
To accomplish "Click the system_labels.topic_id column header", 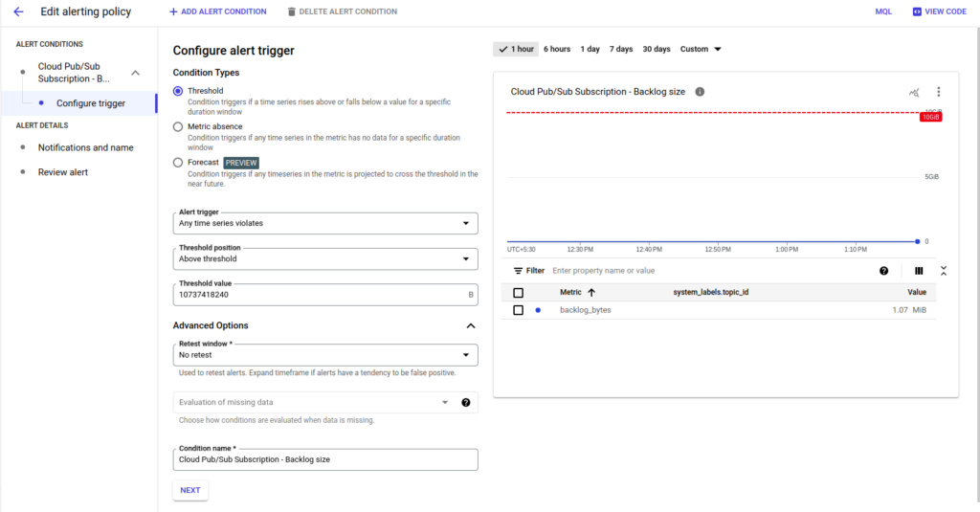I will 711,293.
